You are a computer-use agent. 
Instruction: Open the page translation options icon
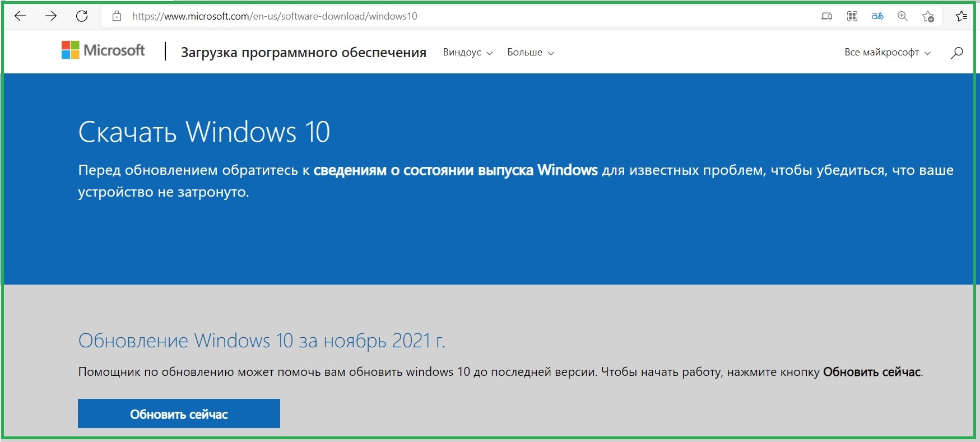click(877, 16)
